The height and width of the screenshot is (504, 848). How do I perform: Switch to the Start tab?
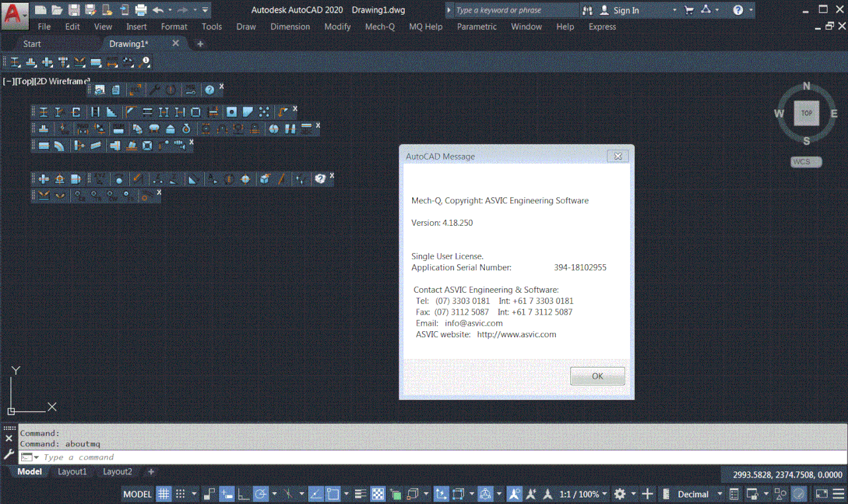point(32,44)
